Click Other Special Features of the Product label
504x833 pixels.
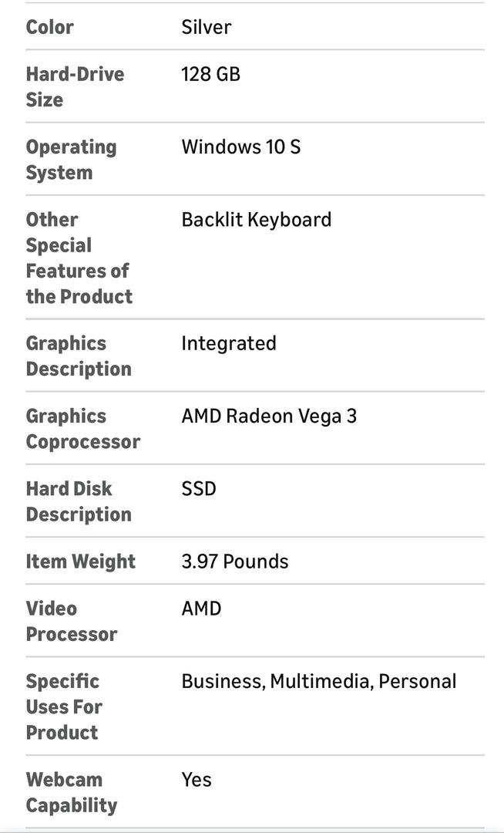coord(79,258)
